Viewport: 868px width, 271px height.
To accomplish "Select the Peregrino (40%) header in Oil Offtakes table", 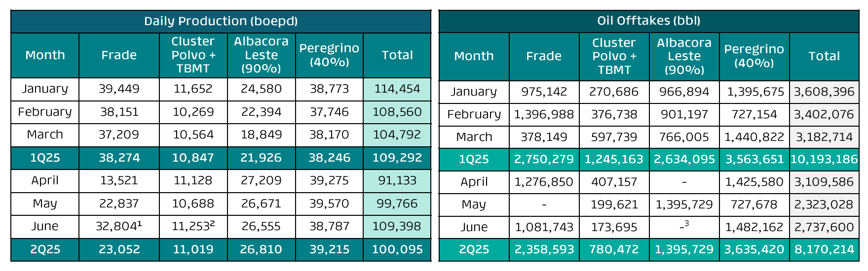I will click(754, 56).
